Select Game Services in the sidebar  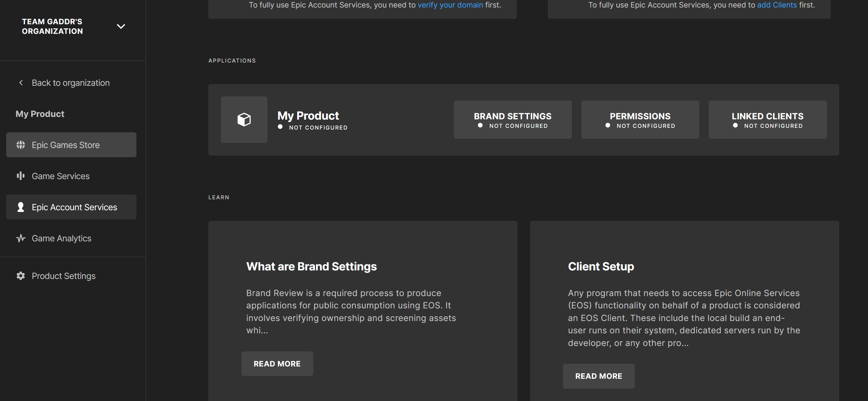(x=61, y=176)
